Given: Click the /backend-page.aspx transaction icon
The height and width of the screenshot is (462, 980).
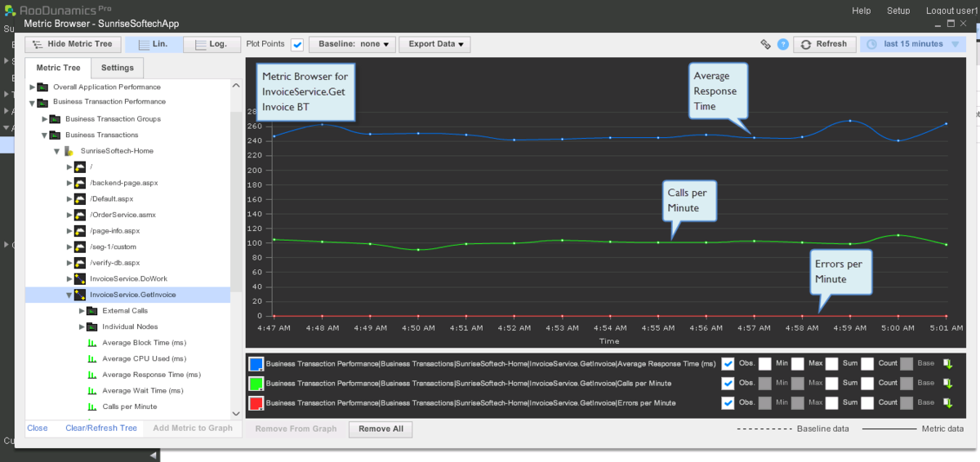Looking at the screenshot, I should point(80,183).
